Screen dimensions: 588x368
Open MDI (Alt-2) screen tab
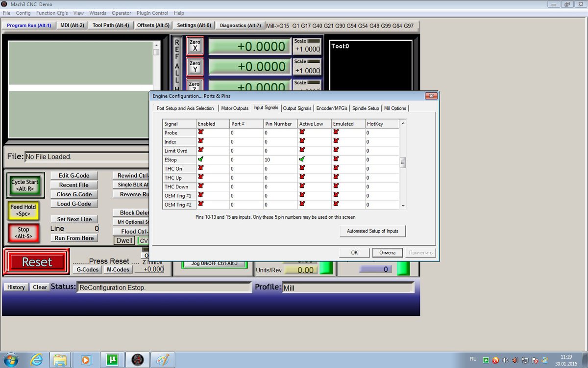pyautogui.click(x=72, y=25)
